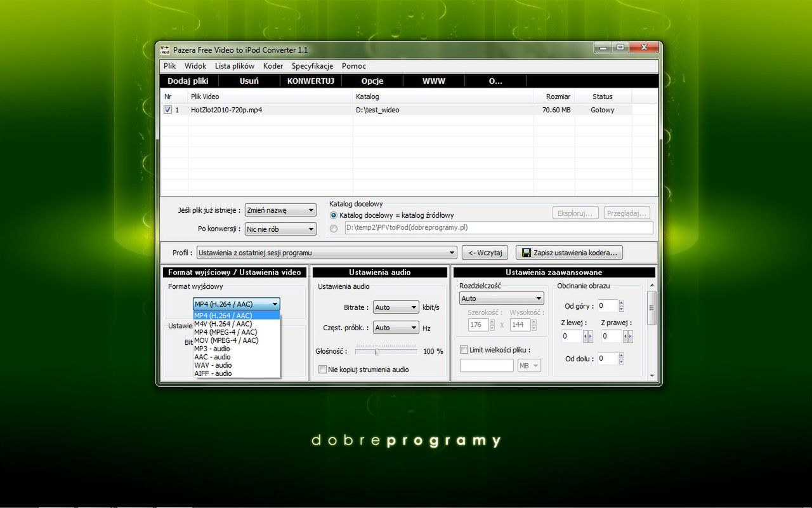Enable Limit wielkości pliku checkbox
Screen dimensions: 812x508
click(x=464, y=350)
